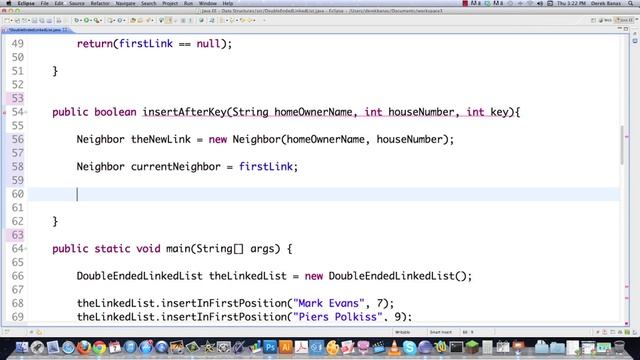Open Photoshop from the dock
The height and width of the screenshot is (360, 640).
click(x=270, y=347)
